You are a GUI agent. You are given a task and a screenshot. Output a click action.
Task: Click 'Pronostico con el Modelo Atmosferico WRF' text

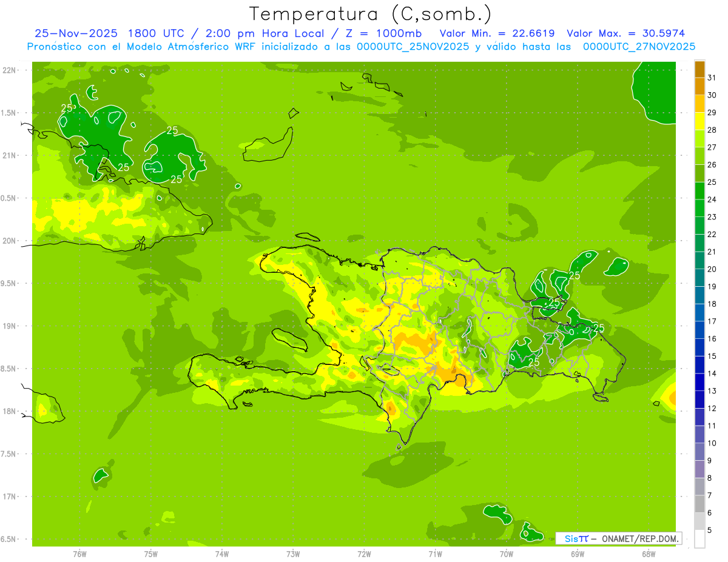coord(144,47)
